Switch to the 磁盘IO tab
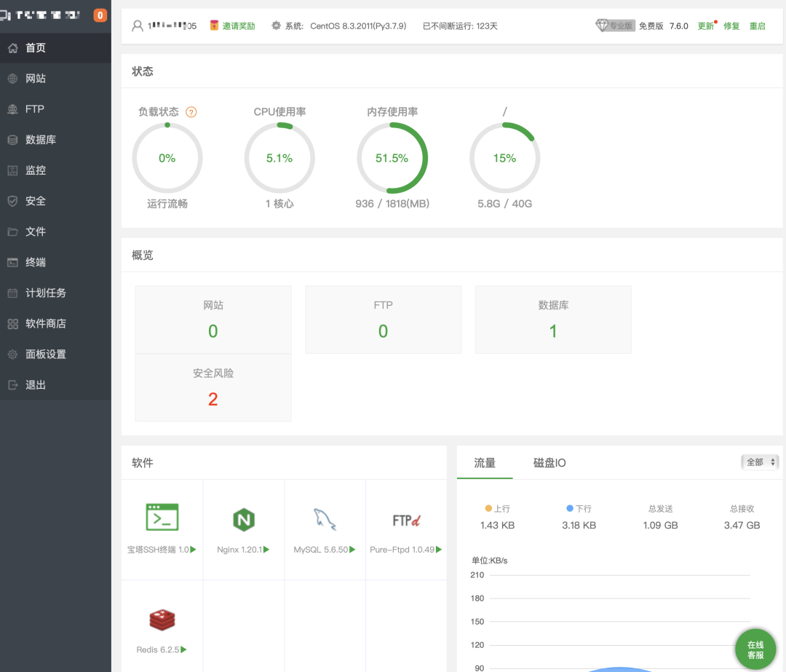This screenshot has height=672, width=786. (x=549, y=462)
